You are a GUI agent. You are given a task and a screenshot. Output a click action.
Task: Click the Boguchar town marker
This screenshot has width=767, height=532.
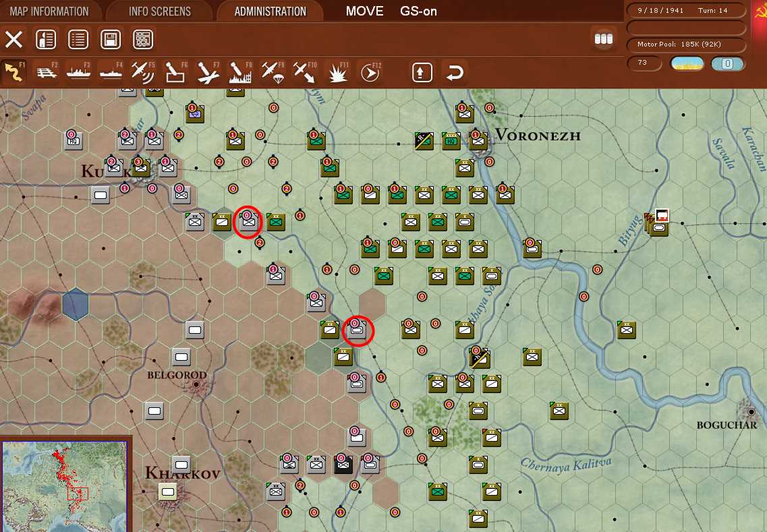(751, 412)
